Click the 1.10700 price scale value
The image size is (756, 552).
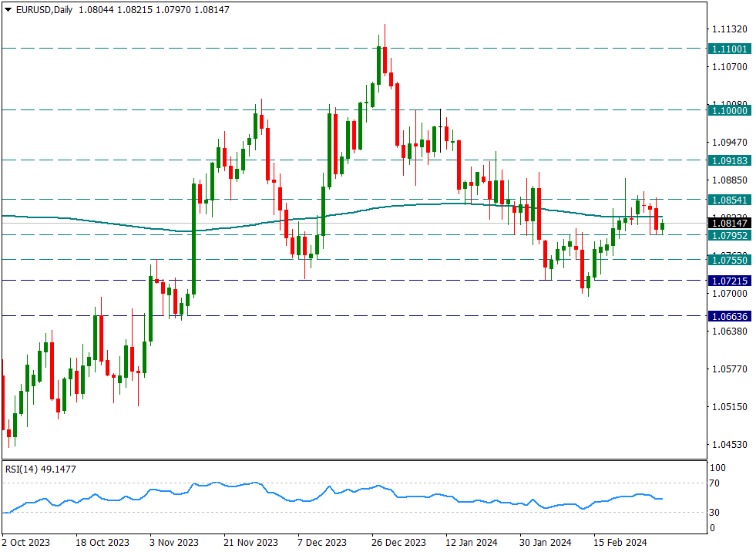click(730, 66)
